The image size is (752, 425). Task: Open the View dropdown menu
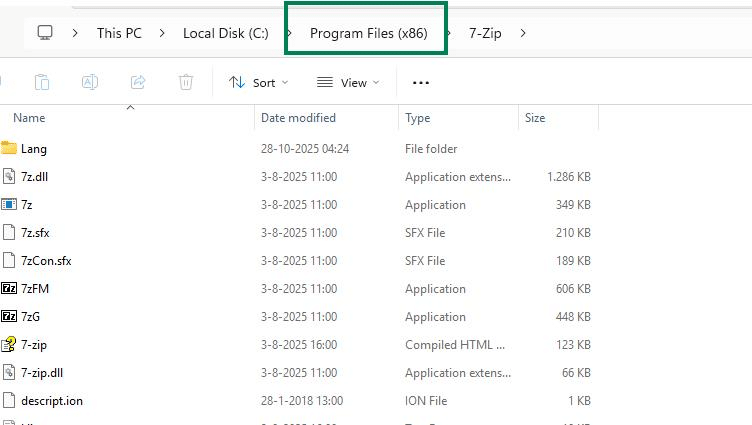tap(348, 83)
